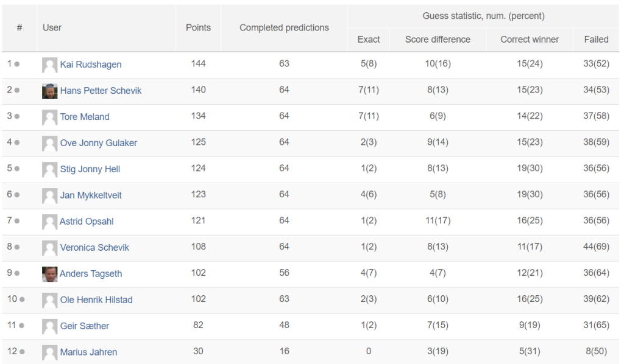Click the Exact column header
This screenshot has height=364, width=624.
point(369,40)
